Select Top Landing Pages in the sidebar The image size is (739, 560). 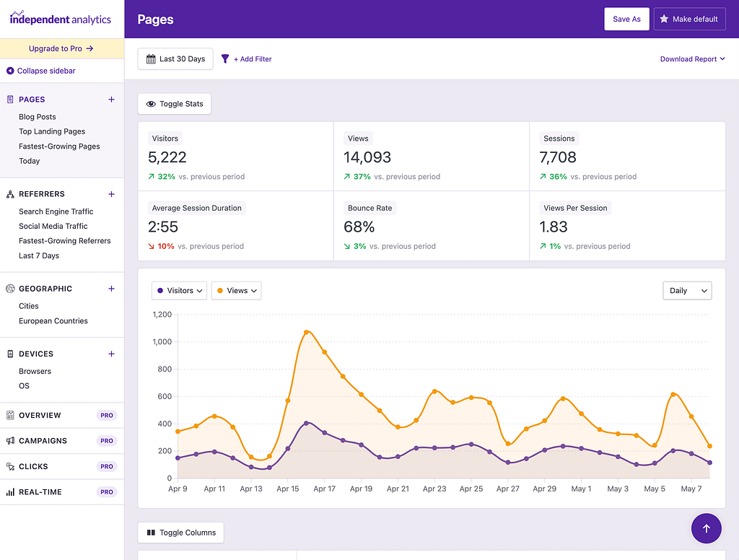(x=52, y=131)
